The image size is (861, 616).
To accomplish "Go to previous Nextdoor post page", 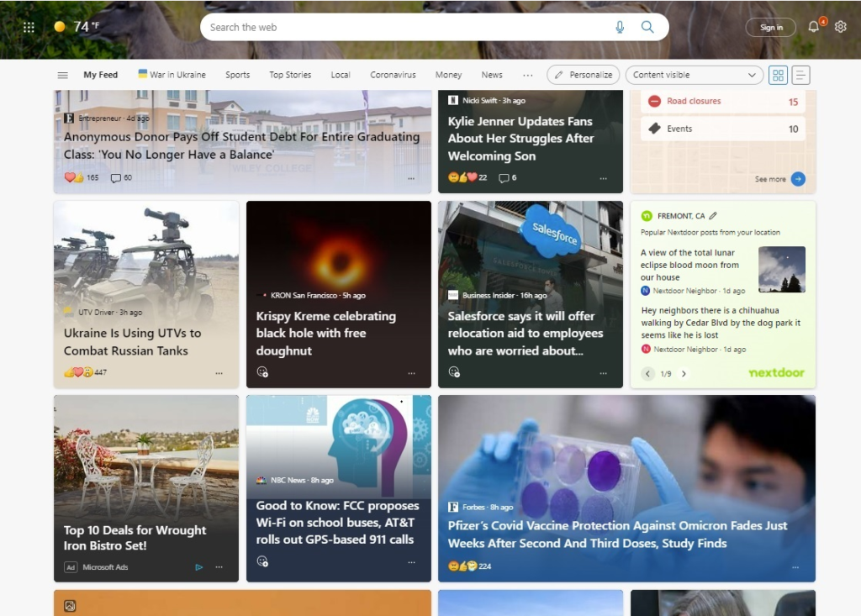I will (648, 374).
